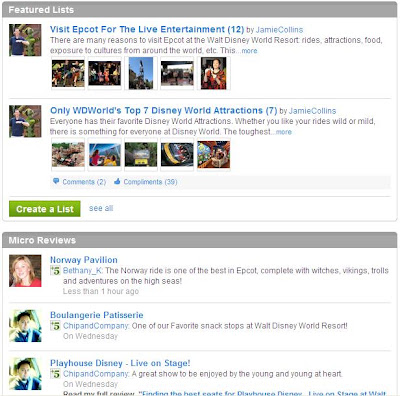Click 'On Wednesday' under Playhouse Disney review

(90, 384)
